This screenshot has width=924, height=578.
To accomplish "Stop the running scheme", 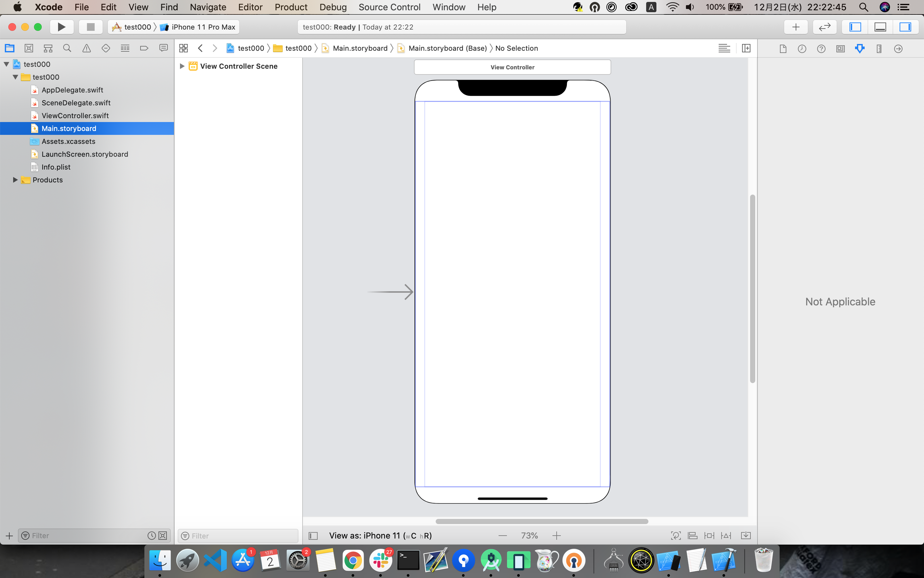I will click(90, 27).
